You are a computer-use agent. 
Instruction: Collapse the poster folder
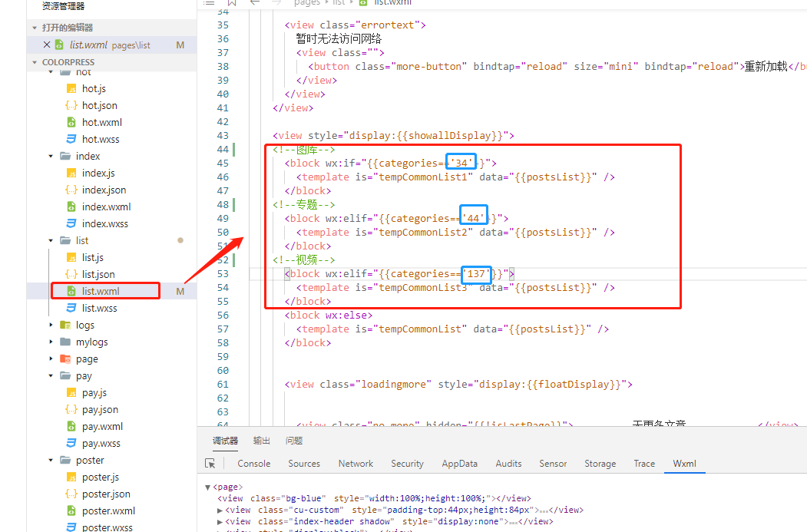[x=51, y=461]
